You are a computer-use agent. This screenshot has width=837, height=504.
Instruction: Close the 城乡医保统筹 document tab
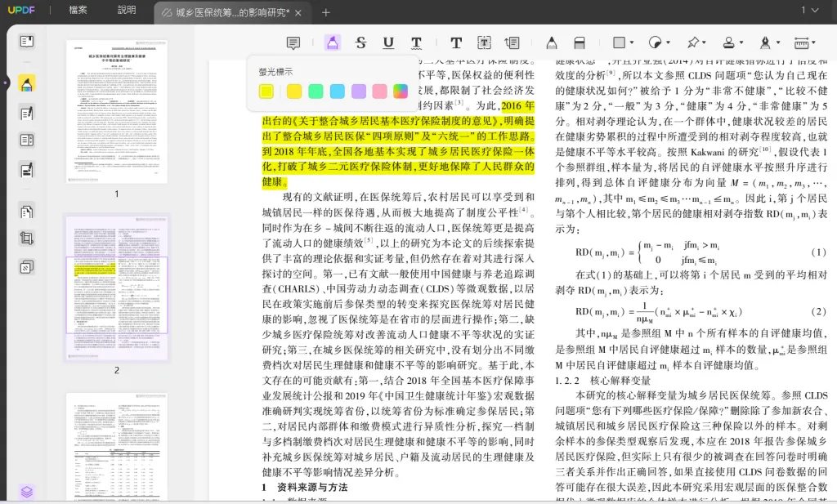[298, 13]
